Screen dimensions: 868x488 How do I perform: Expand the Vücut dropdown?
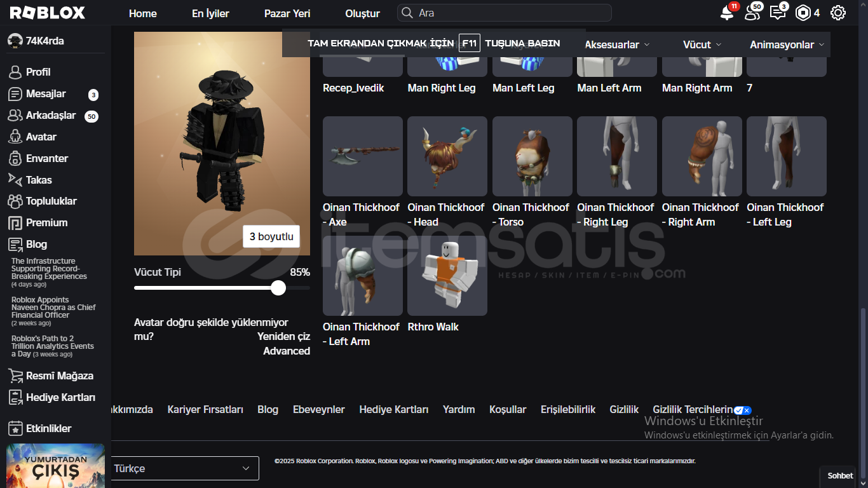[x=702, y=44]
